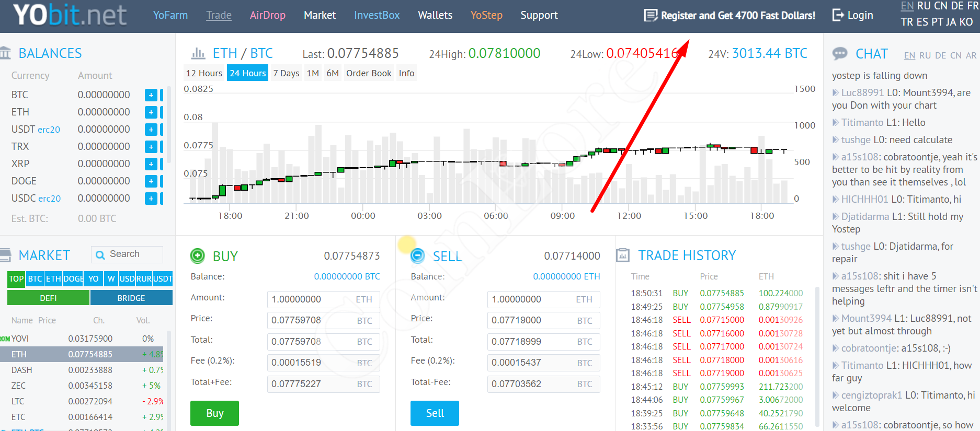This screenshot has width=980, height=431.
Task: Click the Market panel header icon
Action: 5,255
